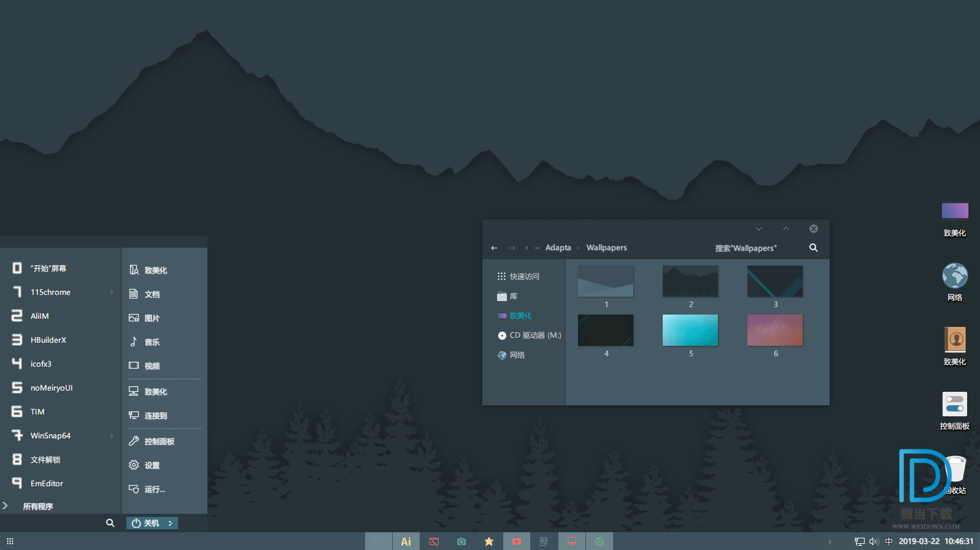
Task: Click the explorer search magnifier icon
Action: point(814,248)
